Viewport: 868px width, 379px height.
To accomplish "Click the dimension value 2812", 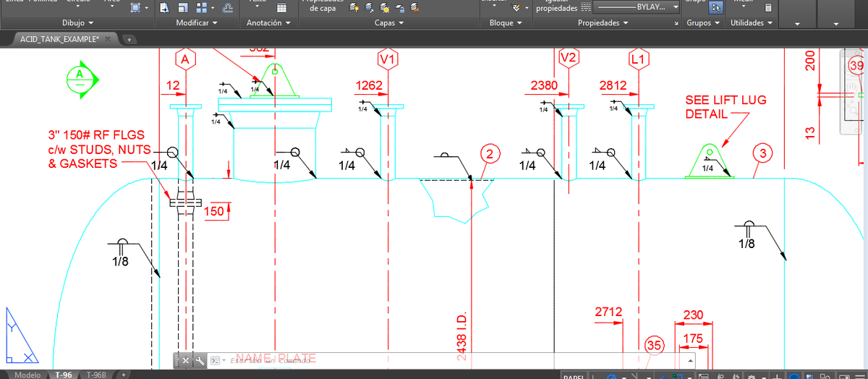I will [613, 86].
